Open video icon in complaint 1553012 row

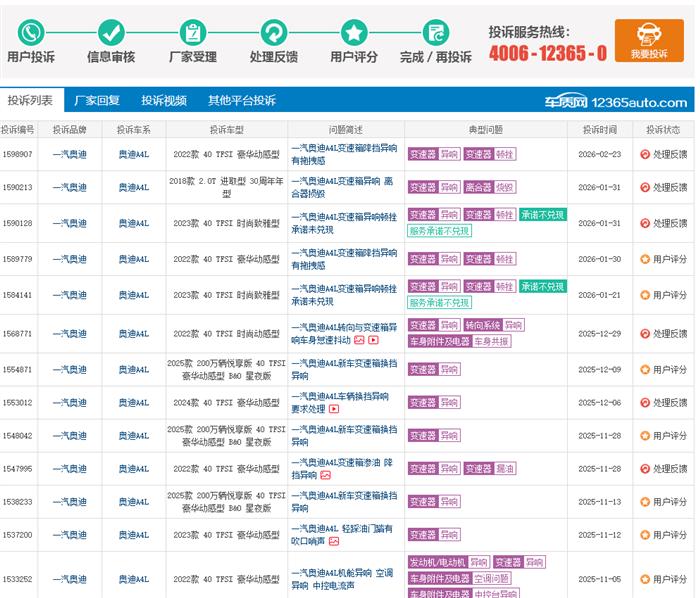pos(334,409)
